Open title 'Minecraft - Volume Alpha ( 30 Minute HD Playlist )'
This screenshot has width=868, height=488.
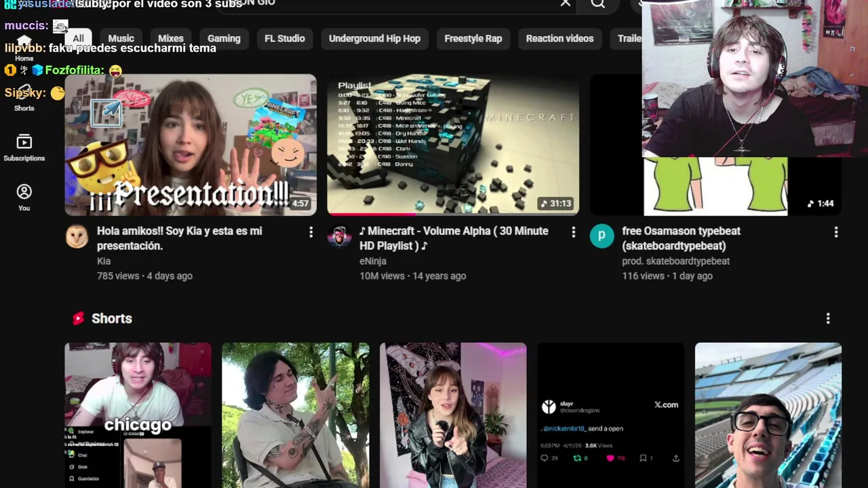click(x=454, y=239)
